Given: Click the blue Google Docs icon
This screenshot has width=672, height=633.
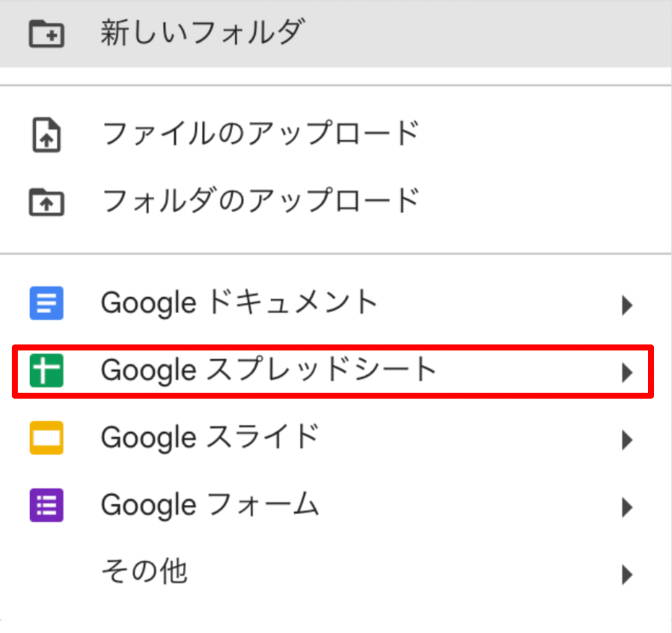Looking at the screenshot, I should coord(47,303).
